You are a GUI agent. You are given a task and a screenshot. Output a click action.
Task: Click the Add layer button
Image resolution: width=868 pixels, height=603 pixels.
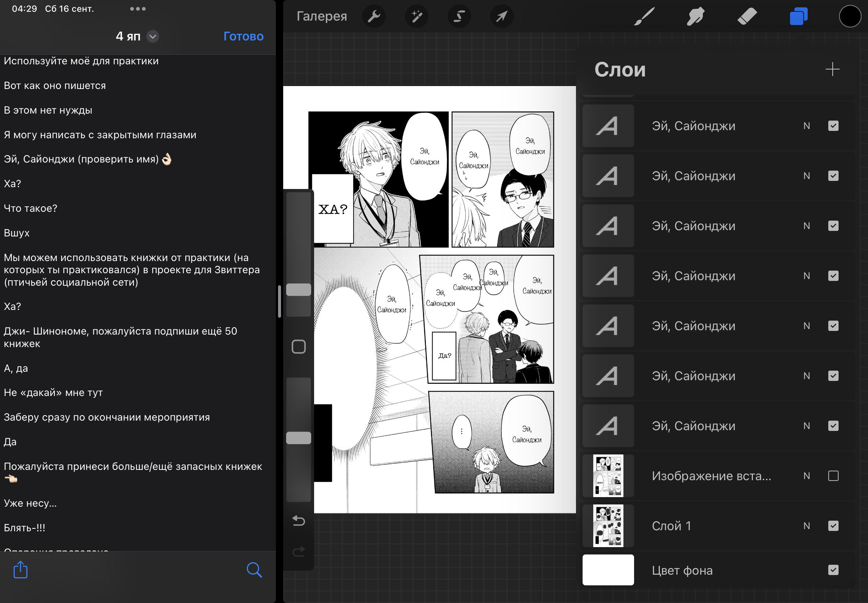[832, 69]
